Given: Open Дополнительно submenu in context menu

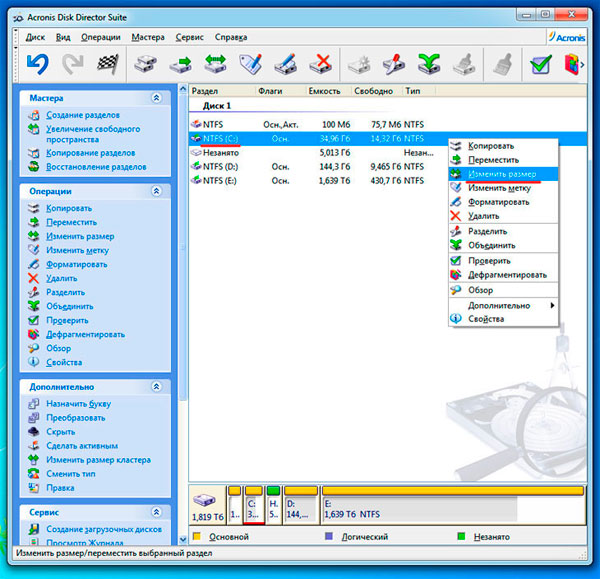Looking at the screenshot, I should (502, 305).
